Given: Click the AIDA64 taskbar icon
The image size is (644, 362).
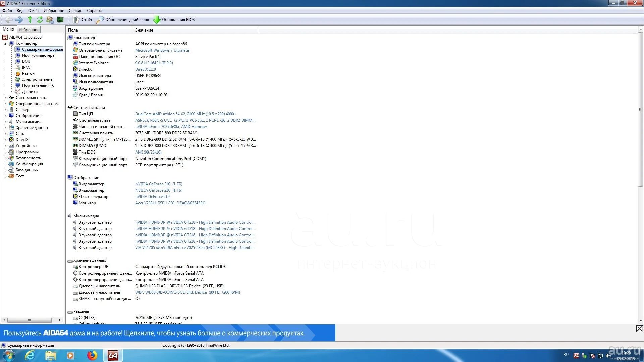Looking at the screenshot, I should pos(113,355).
